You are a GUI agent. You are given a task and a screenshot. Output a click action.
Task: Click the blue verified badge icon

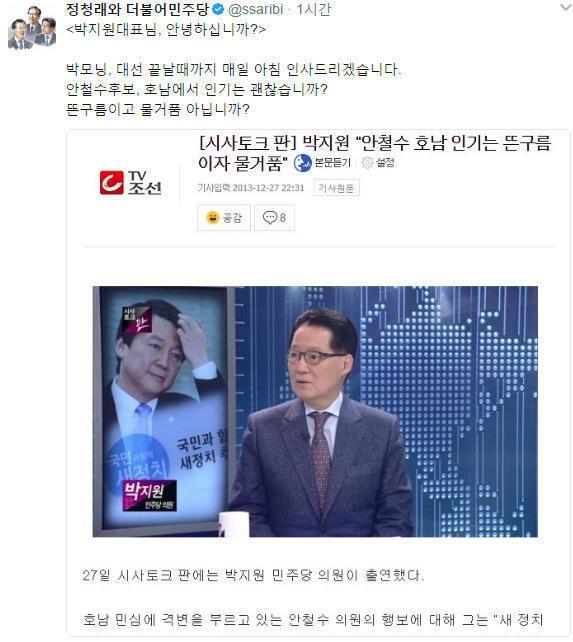tap(219, 9)
